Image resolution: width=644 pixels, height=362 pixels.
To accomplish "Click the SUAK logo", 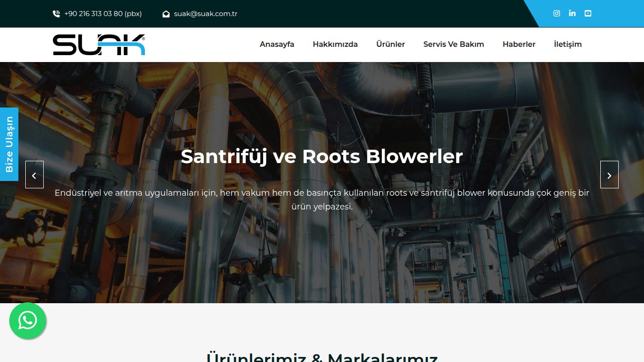I will (x=99, y=45).
